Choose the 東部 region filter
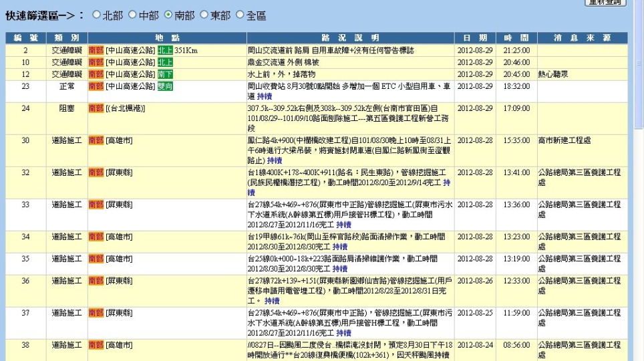 pos(204,14)
